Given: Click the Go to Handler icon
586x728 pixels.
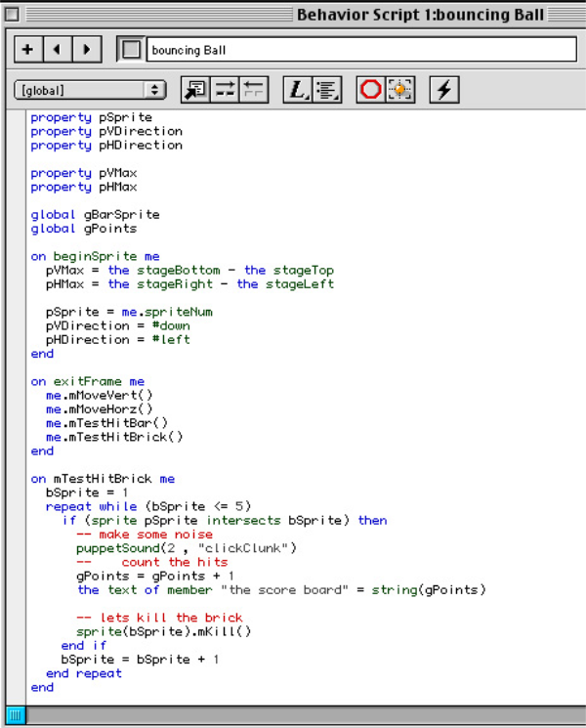Looking at the screenshot, I should [x=195, y=90].
